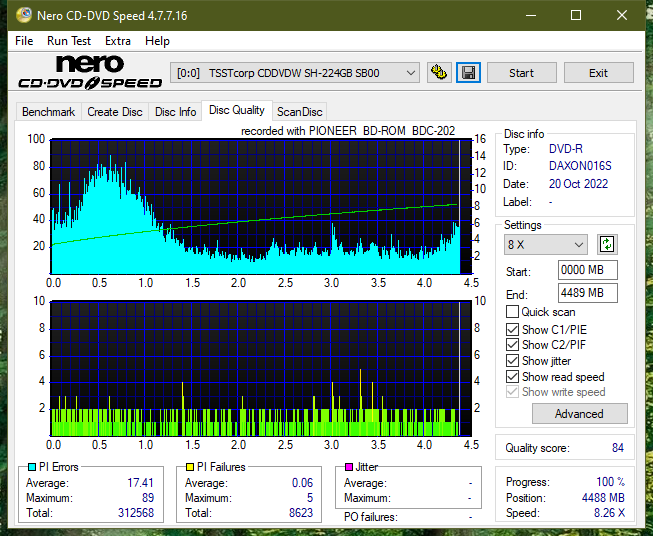Switch to the ScanDisc tab

pos(300,112)
